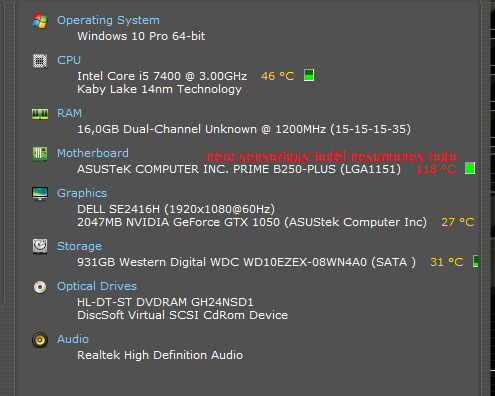
Task: Click the Graphics monitor icon
Action: (40, 194)
